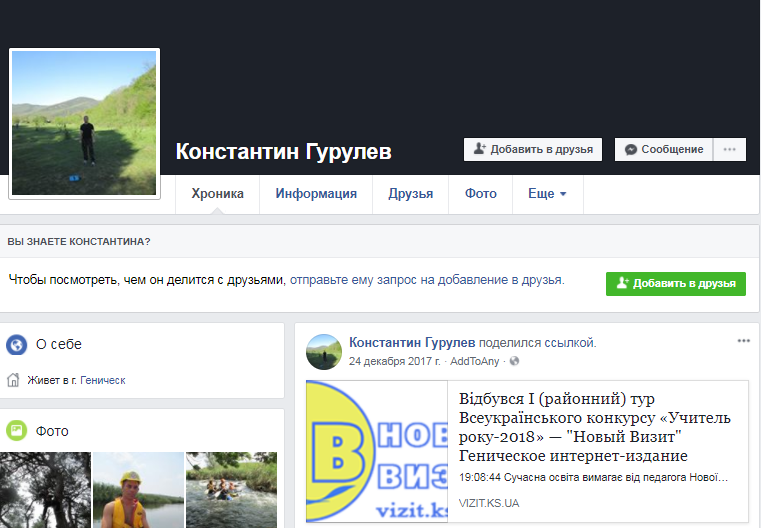Open the three-dots menu beside Сообщение
Image resolution: width=761 pixels, height=528 pixels.
click(730, 149)
